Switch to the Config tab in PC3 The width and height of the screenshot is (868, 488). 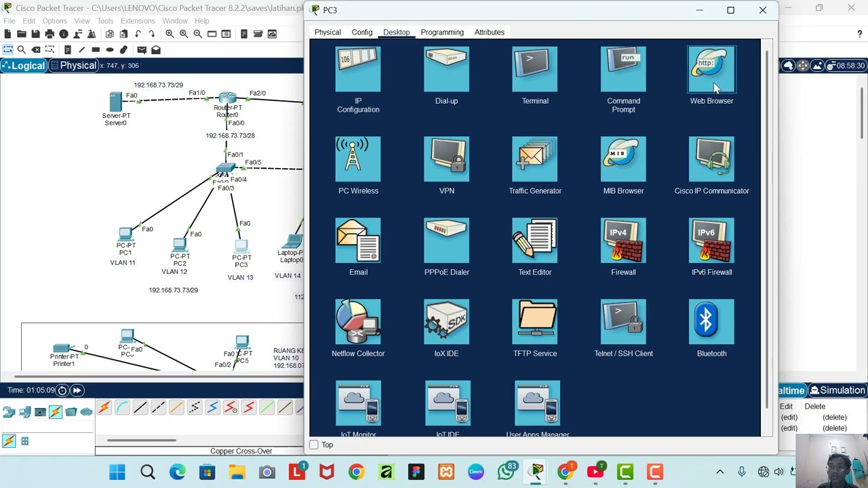coord(362,32)
